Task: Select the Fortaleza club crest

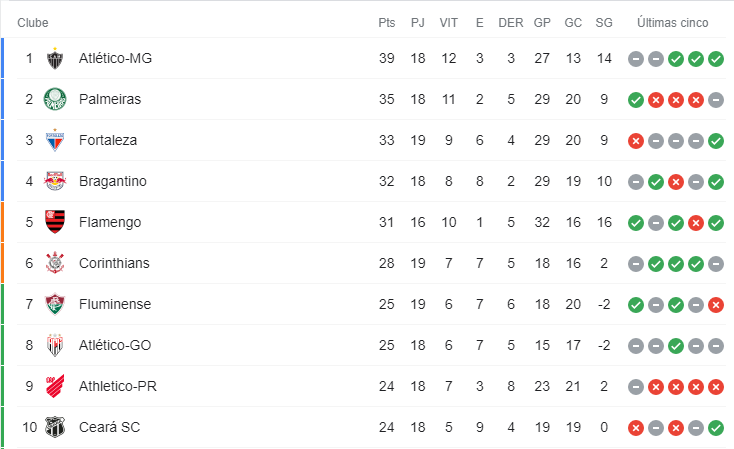Action: coord(55,140)
